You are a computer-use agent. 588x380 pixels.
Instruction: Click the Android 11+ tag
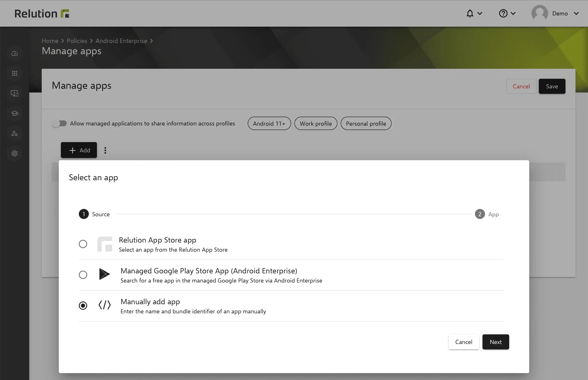pos(269,123)
